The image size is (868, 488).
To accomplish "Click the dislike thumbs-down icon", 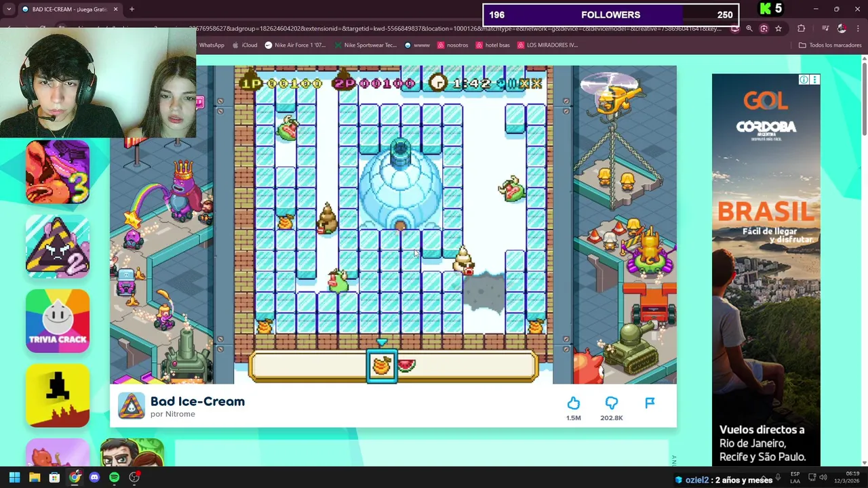I will [611, 403].
